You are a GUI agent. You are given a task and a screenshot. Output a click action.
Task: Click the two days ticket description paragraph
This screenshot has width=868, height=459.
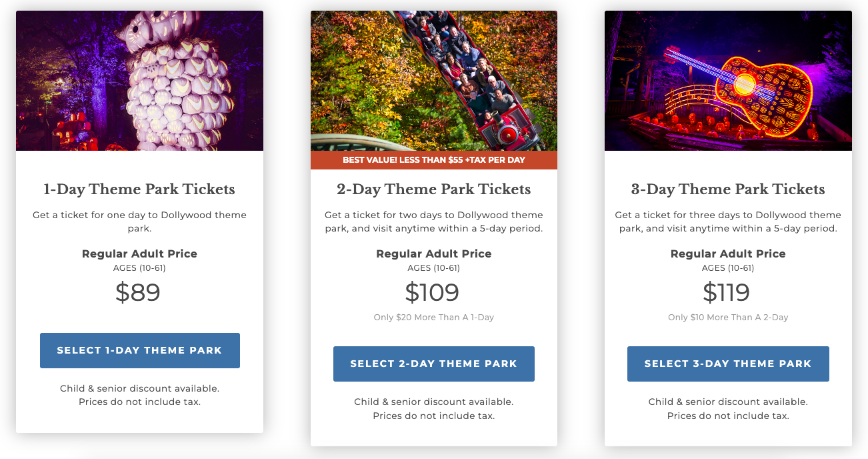[x=433, y=221]
